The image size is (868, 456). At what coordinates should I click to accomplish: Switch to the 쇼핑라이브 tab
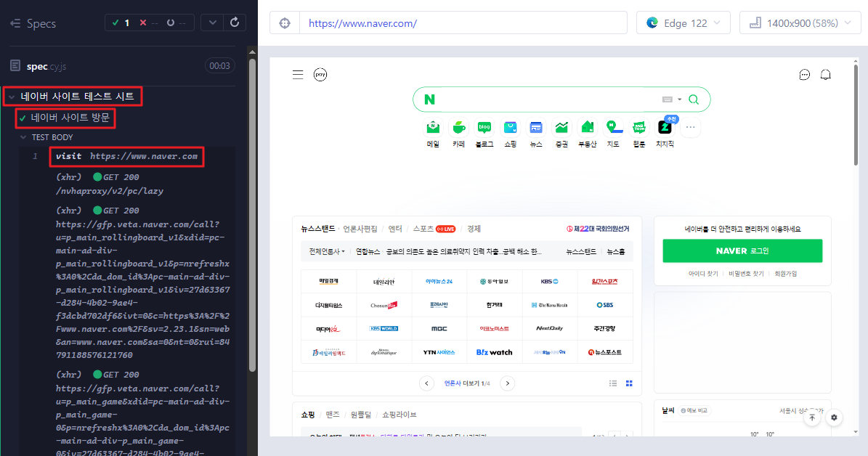(399, 415)
